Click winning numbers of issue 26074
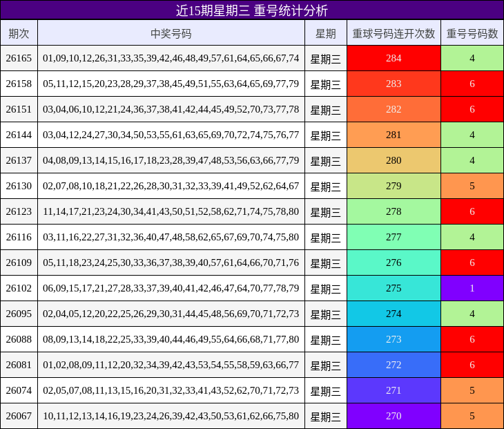This screenshot has width=504, height=429. pos(171,390)
